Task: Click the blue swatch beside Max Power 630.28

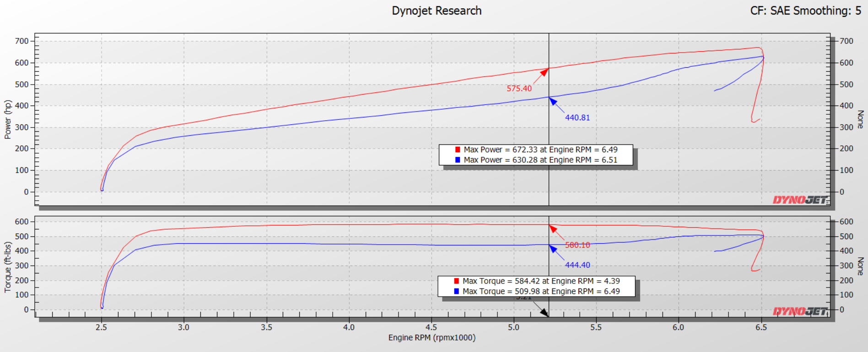Action: pos(458,160)
